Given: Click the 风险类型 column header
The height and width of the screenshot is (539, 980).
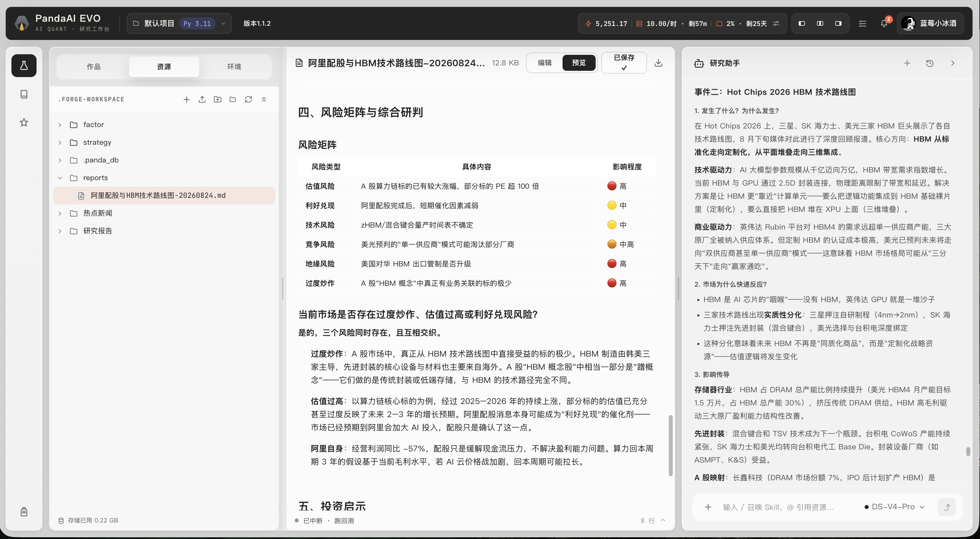Looking at the screenshot, I should tap(326, 167).
